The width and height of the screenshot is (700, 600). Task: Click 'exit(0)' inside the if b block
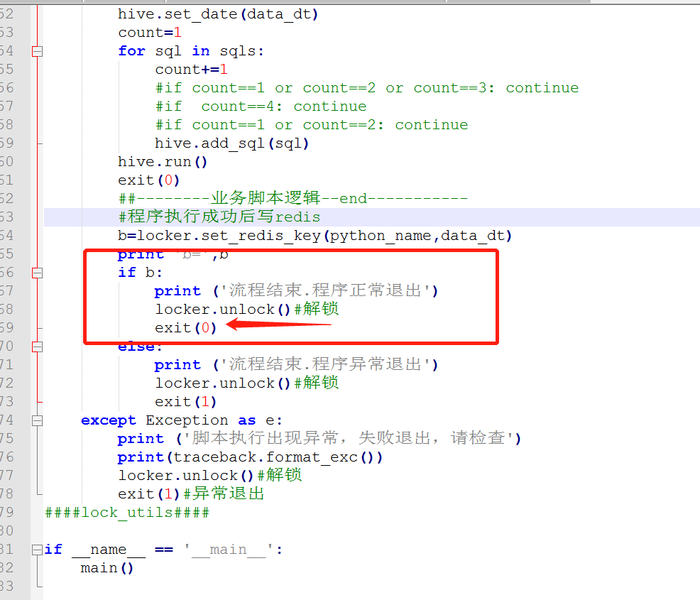(186, 328)
